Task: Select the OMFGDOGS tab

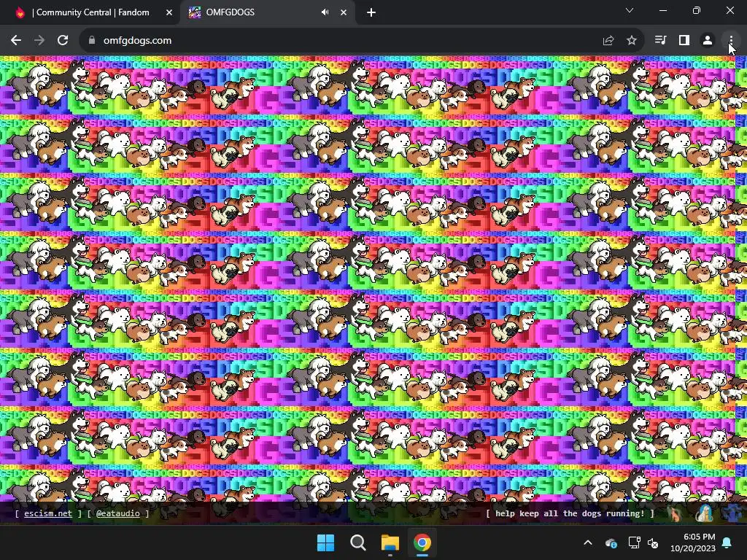Action: pos(268,12)
